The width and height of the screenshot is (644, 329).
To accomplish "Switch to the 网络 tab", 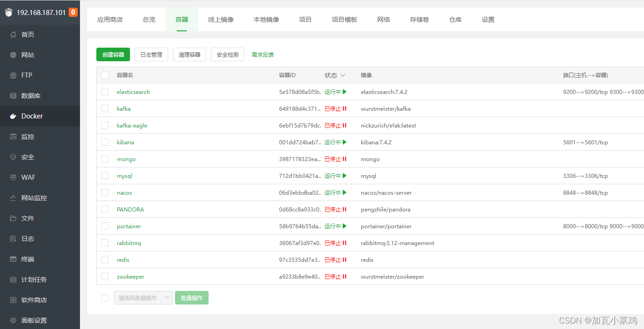I will [x=384, y=20].
